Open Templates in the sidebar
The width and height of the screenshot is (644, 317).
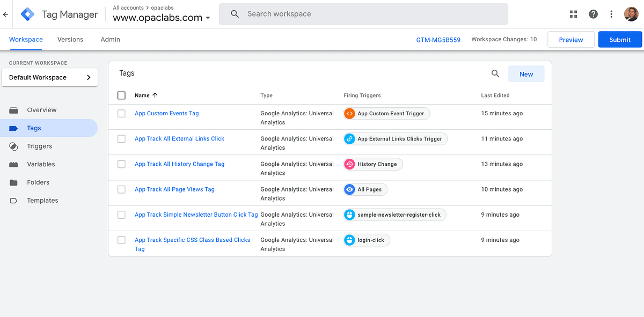(x=42, y=201)
